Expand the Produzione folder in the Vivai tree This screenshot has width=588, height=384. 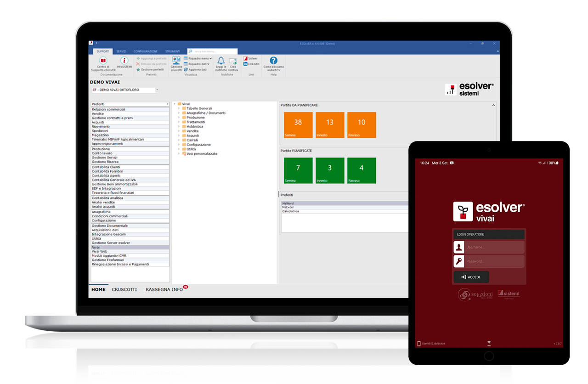coord(179,118)
